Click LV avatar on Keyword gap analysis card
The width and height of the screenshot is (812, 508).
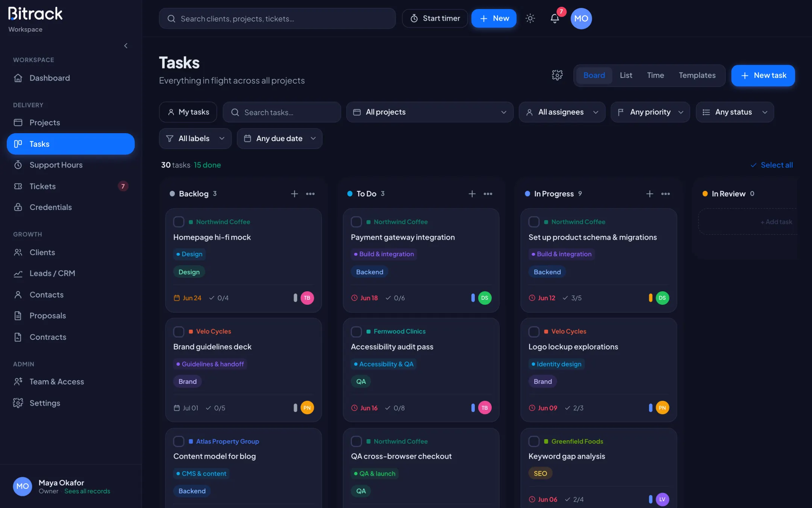tap(662, 499)
